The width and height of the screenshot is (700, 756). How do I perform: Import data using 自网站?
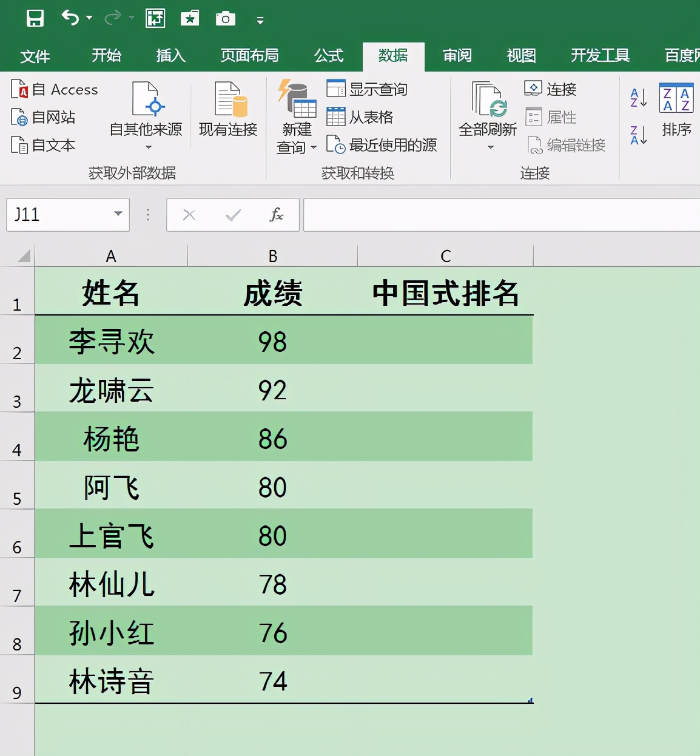44,117
